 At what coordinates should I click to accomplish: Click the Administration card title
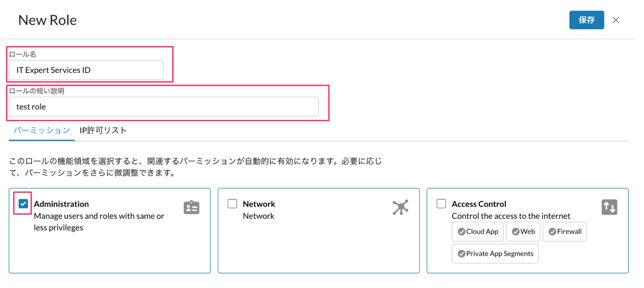61,204
